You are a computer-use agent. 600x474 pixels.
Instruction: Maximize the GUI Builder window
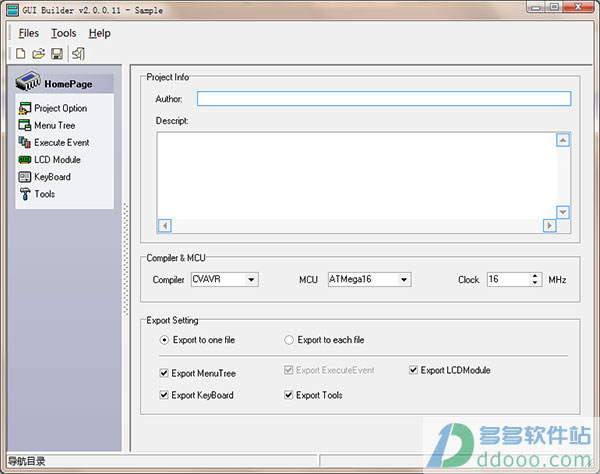click(554, 7)
